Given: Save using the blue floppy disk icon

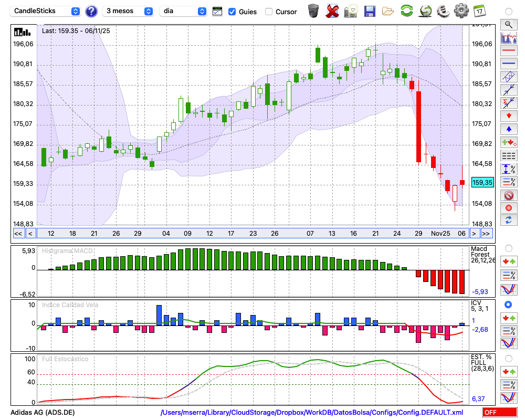Looking at the screenshot, I should point(370,12).
